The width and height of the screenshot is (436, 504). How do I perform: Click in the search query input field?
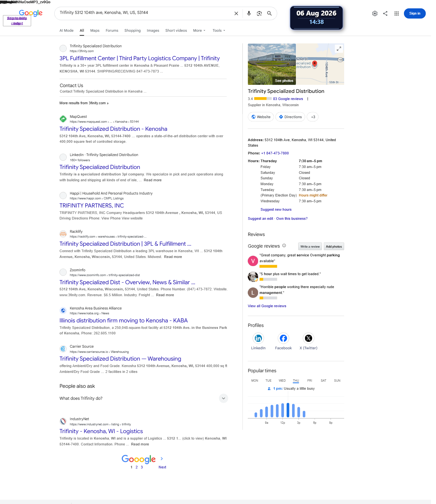tap(144, 13)
